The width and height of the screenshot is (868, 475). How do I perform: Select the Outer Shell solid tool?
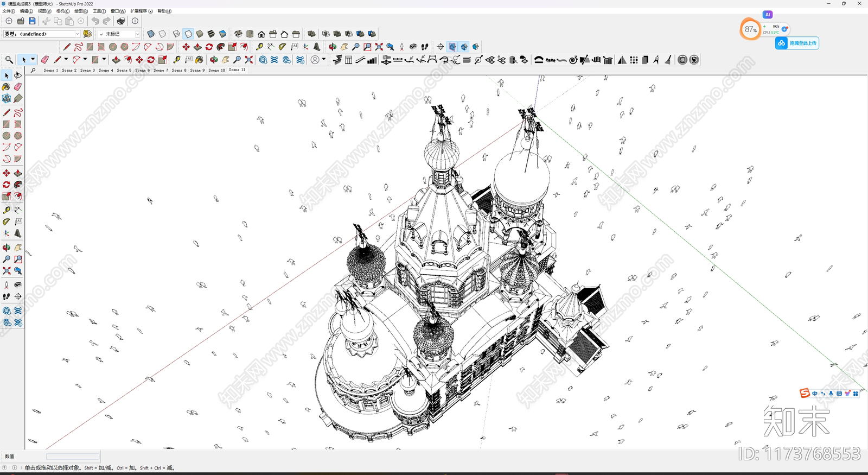311,34
